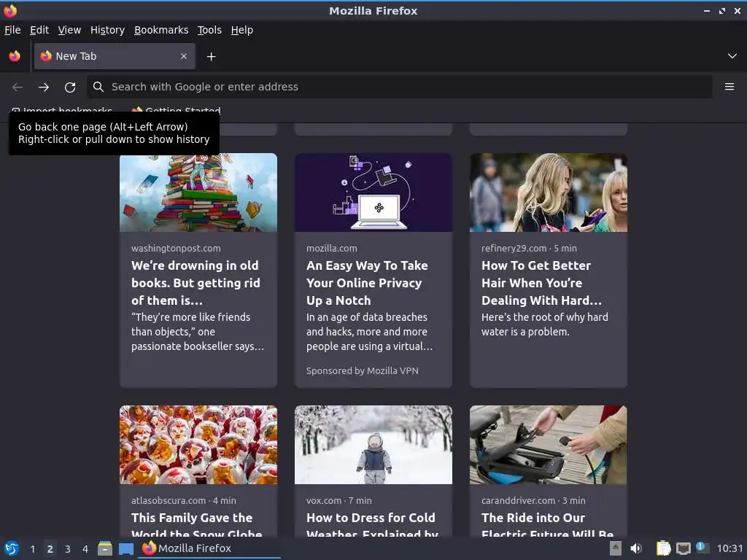Click the 'atlasobscura.com · 4 min' label
The image size is (747, 560).
point(183,500)
